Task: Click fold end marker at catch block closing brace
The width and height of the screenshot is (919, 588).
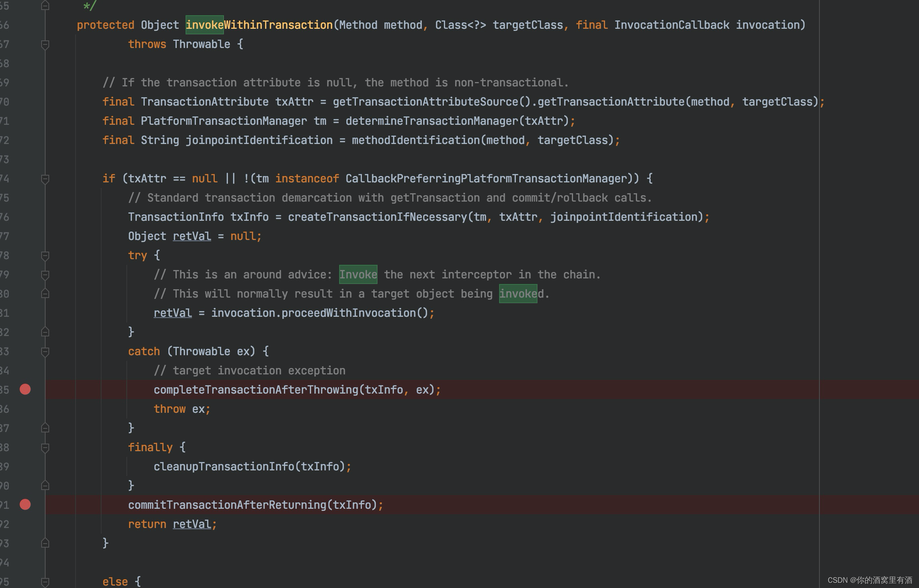Action: coord(45,428)
